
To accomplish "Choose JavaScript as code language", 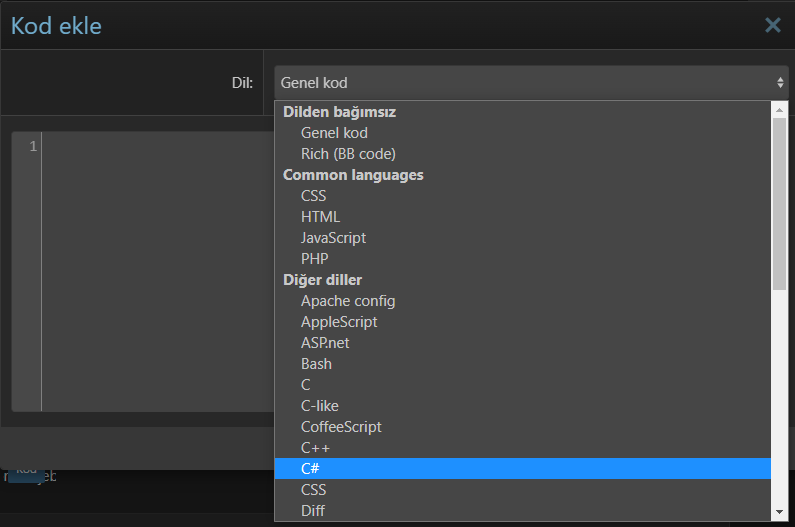I will tap(333, 238).
